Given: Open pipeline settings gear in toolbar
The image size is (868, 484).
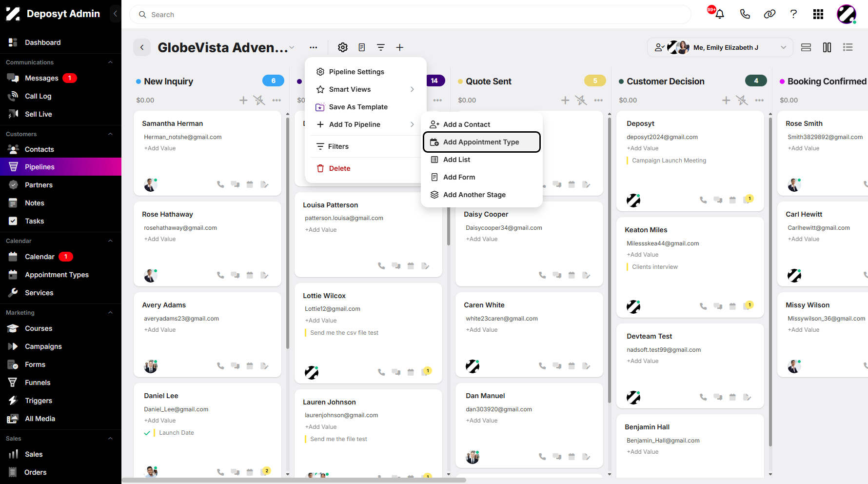Looking at the screenshot, I should tap(343, 47).
